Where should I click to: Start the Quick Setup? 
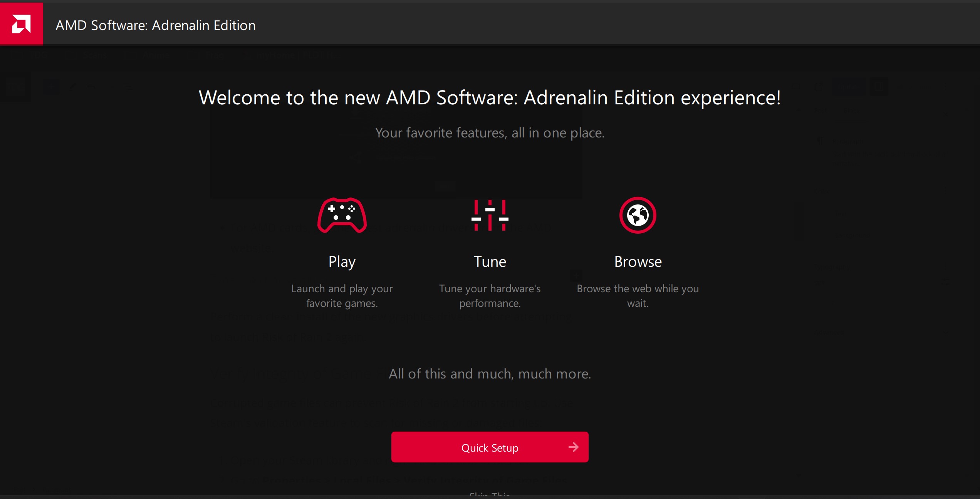click(490, 447)
